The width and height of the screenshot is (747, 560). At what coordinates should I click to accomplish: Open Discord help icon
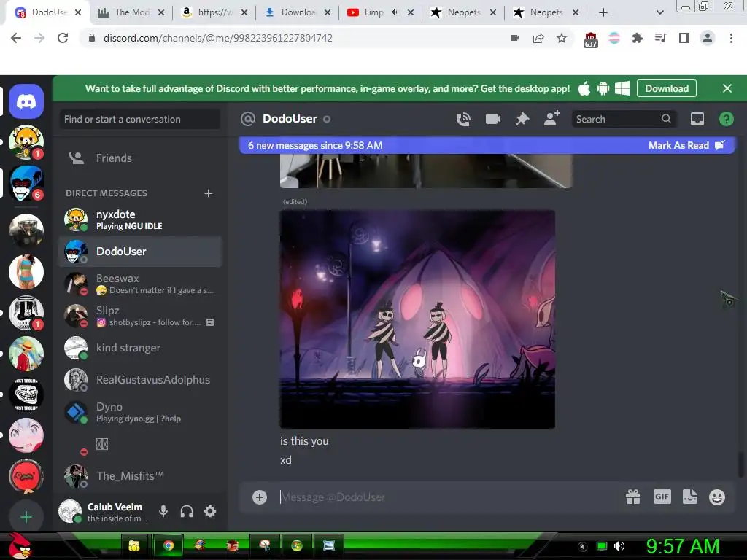726,119
